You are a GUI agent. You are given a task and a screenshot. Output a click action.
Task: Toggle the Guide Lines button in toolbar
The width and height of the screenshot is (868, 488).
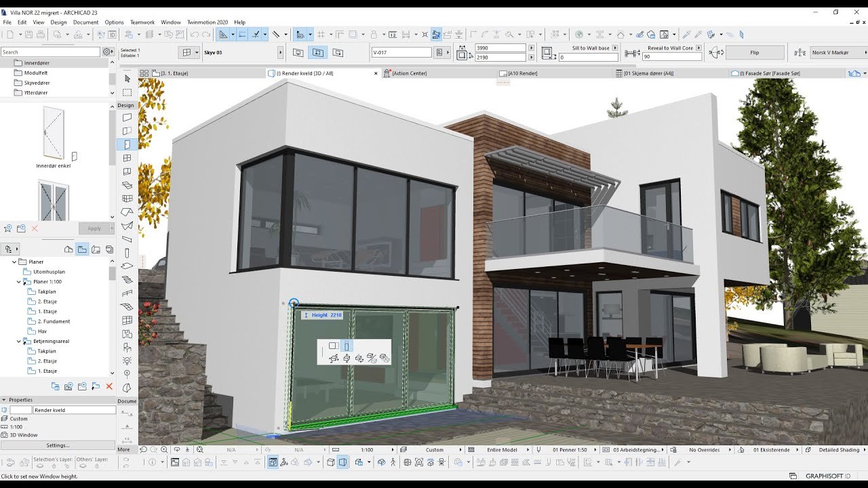[x=242, y=35]
